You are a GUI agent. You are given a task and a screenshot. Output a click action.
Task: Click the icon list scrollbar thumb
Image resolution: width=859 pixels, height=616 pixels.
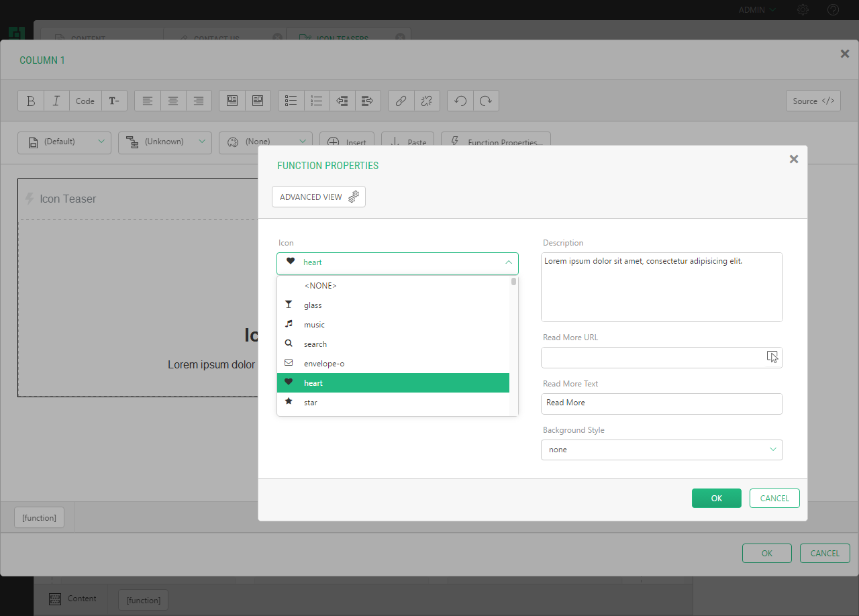(x=513, y=282)
